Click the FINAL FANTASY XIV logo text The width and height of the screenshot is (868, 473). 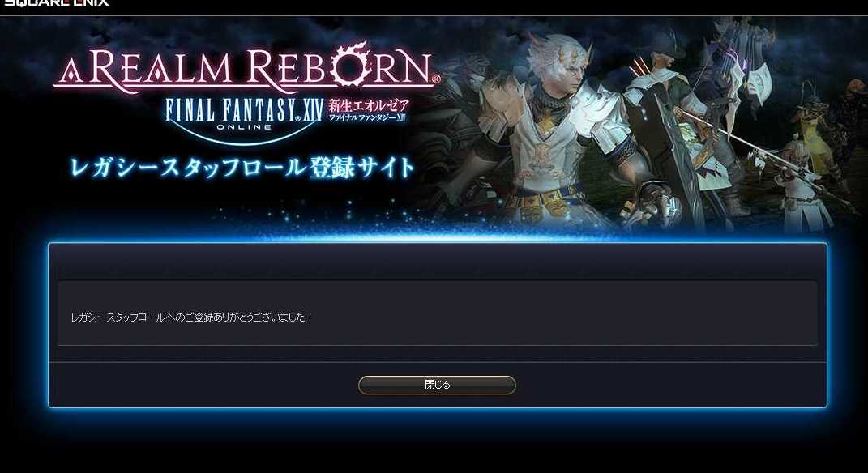(244, 111)
